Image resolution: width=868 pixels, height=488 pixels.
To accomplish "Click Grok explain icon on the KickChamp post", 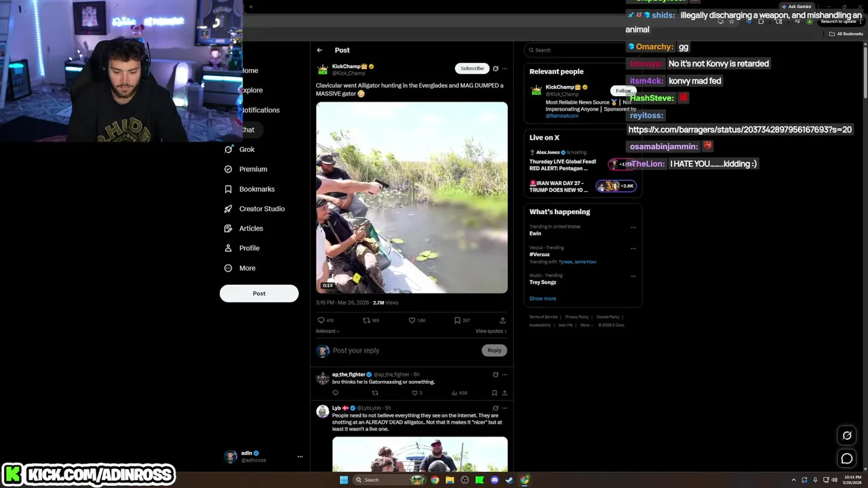I will (495, 68).
